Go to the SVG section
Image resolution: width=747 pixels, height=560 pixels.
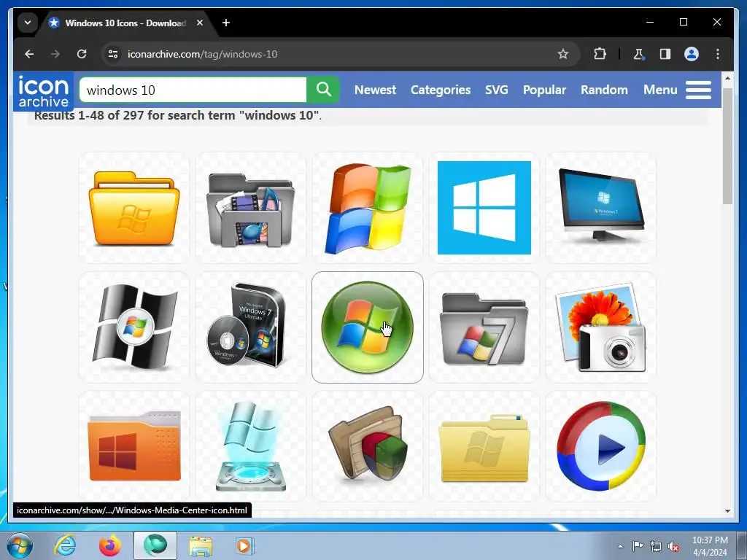(496, 90)
